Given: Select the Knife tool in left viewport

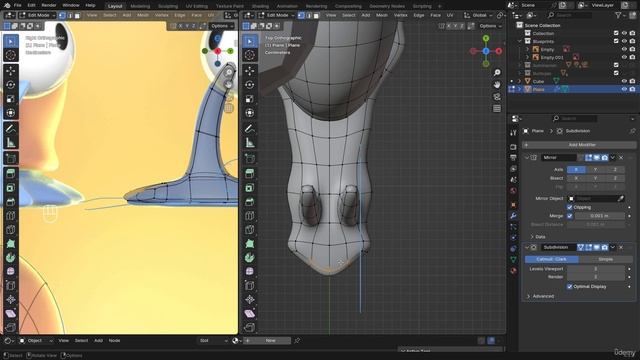Looking at the screenshot, I should click(11, 230).
